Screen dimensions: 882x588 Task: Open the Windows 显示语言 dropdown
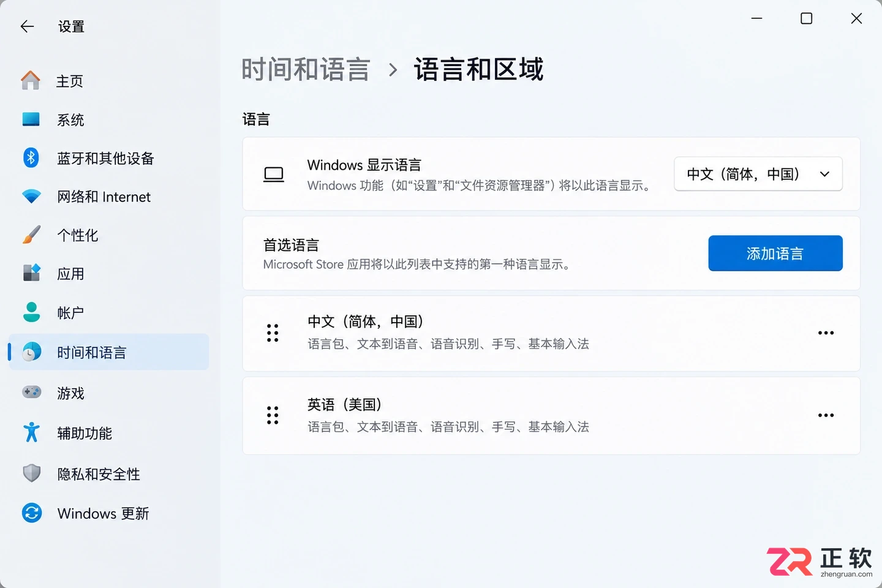pos(758,174)
